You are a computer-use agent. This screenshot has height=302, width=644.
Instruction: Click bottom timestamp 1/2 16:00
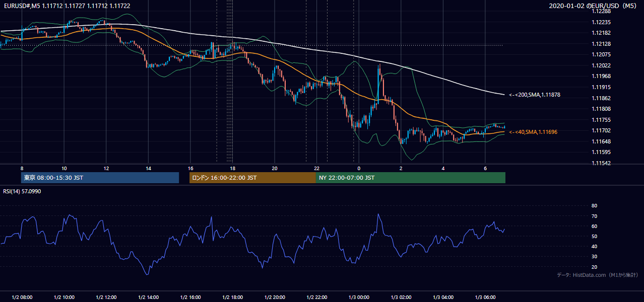coord(190,297)
